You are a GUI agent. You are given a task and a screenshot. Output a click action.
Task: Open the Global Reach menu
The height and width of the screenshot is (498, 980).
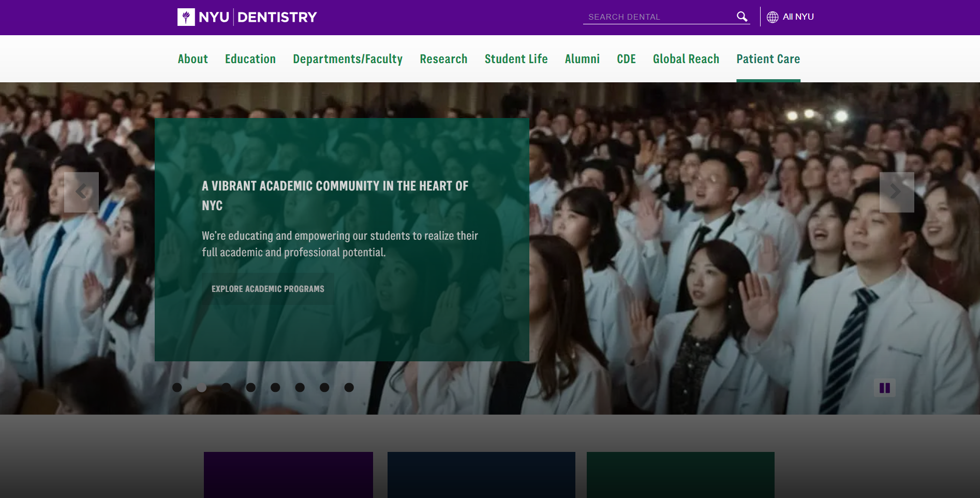tap(686, 59)
